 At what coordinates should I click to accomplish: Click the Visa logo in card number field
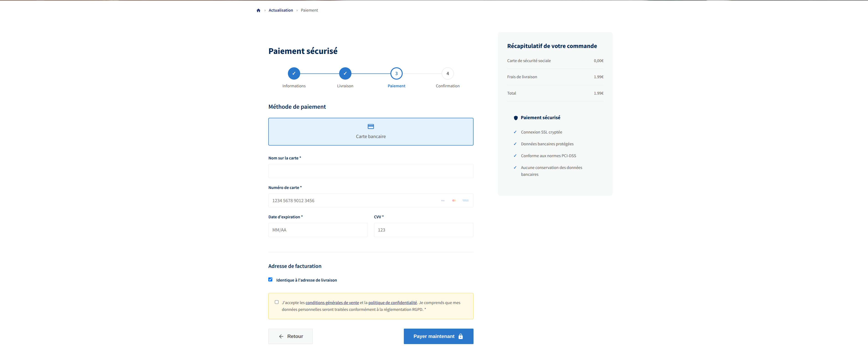point(443,201)
